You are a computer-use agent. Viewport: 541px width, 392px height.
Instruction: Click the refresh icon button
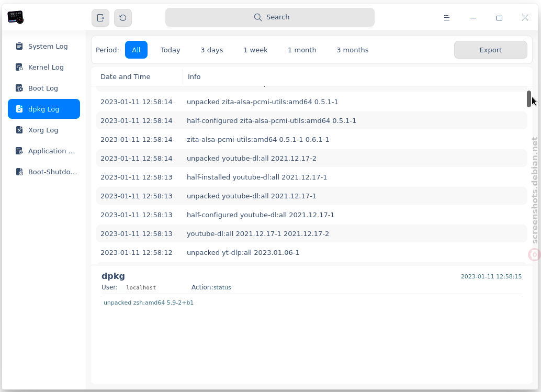pos(123,18)
